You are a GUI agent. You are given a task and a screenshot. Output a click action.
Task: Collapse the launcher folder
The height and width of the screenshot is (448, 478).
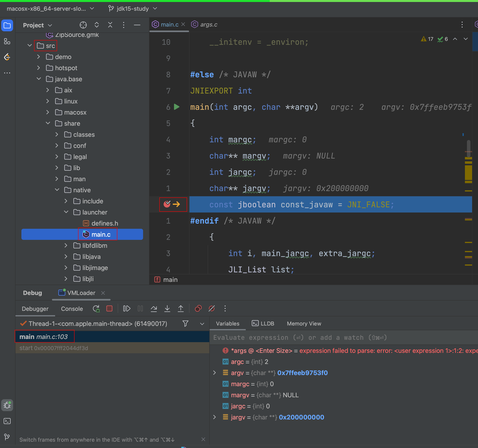(66, 212)
